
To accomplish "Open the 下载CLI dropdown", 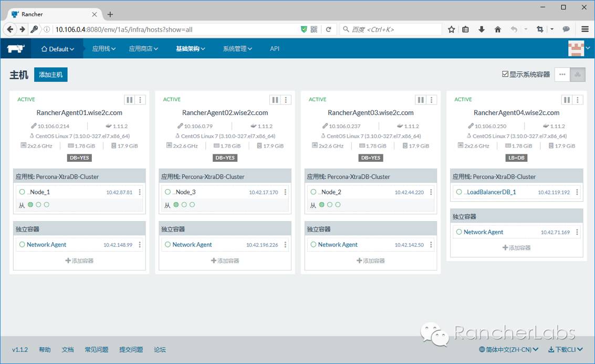I will 566,350.
